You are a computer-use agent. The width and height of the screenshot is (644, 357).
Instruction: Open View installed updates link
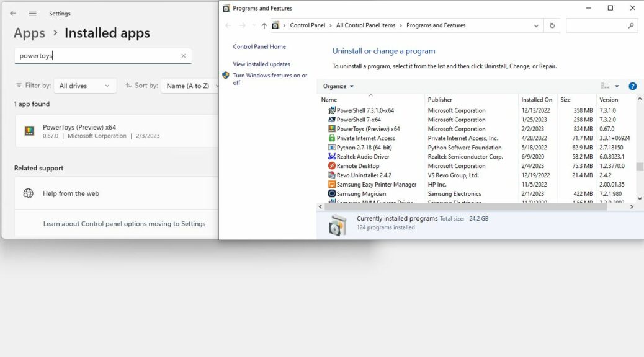[261, 64]
